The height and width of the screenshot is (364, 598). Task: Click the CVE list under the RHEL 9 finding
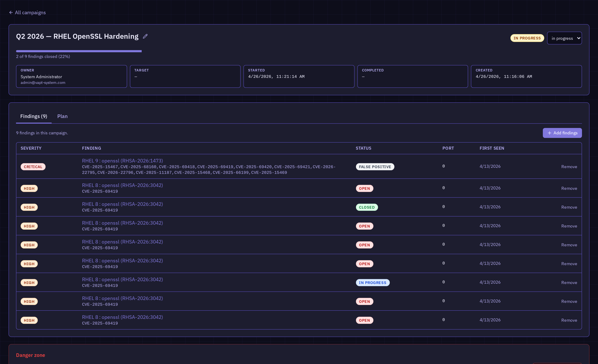209,170
